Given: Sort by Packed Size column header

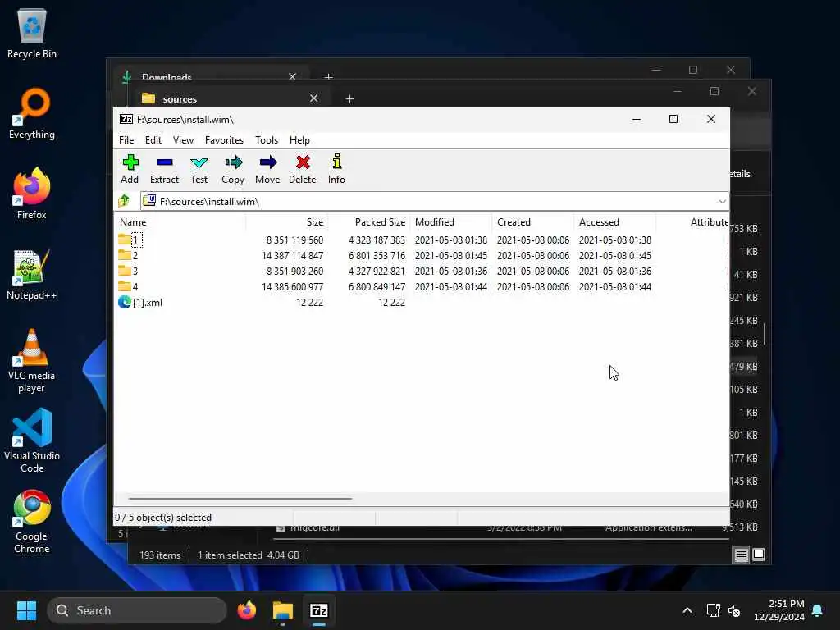Looking at the screenshot, I should tap(368, 221).
